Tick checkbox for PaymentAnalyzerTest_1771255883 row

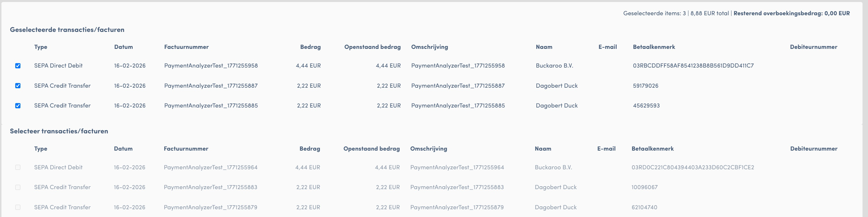click(x=18, y=187)
